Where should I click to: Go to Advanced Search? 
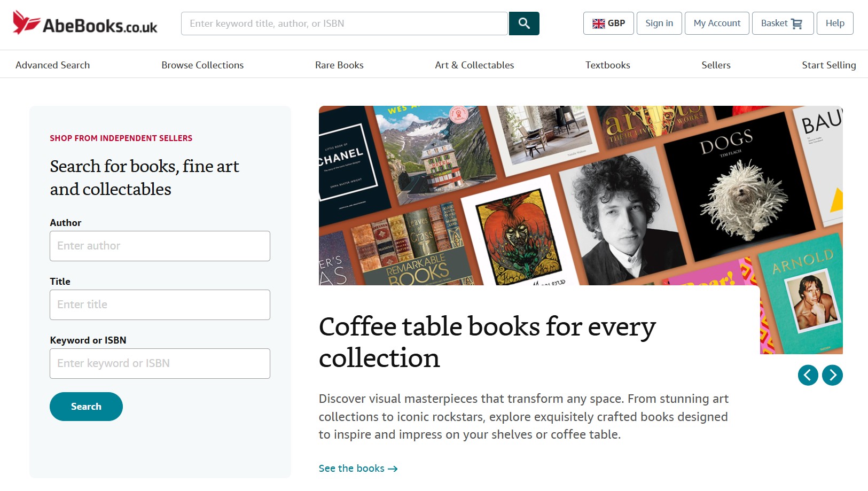(x=53, y=65)
